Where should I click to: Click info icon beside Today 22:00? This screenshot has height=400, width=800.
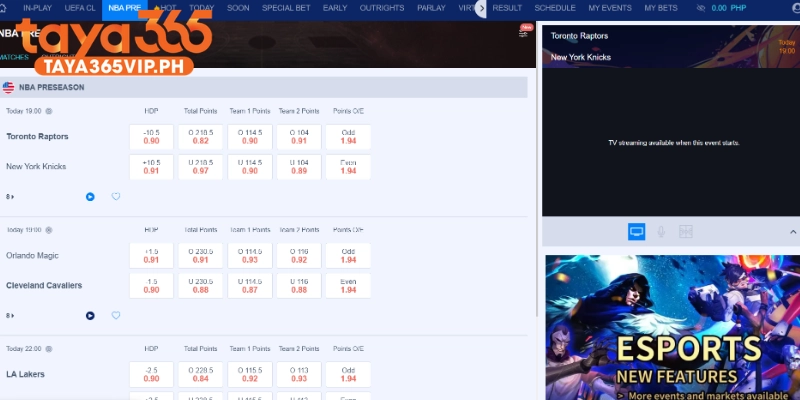click(48, 349)
